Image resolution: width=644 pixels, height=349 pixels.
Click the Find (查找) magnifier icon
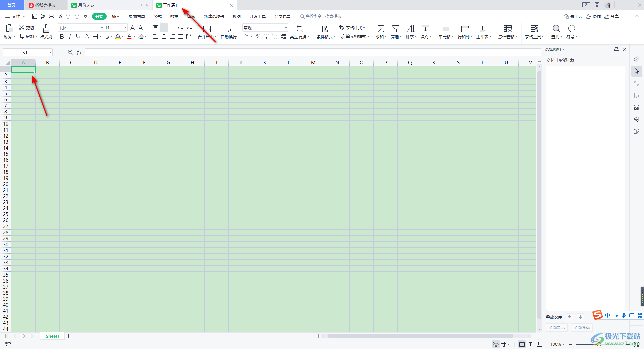coord(556,29)
